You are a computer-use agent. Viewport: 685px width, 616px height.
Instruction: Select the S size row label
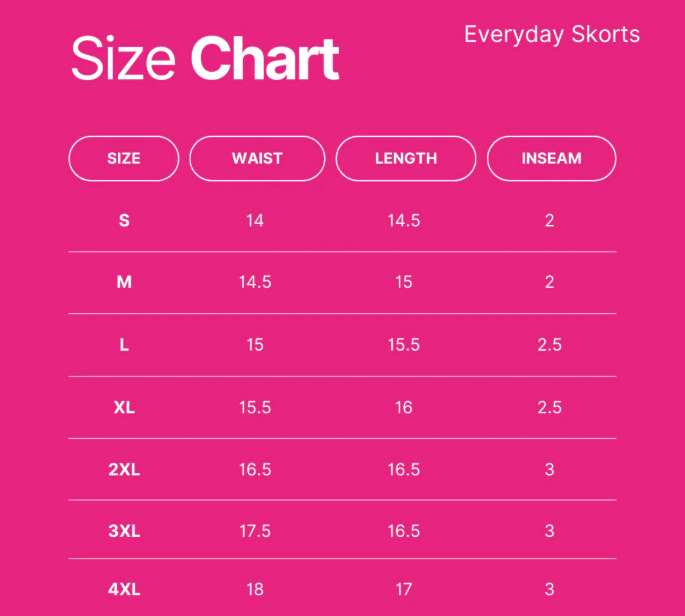coord(124,220)
